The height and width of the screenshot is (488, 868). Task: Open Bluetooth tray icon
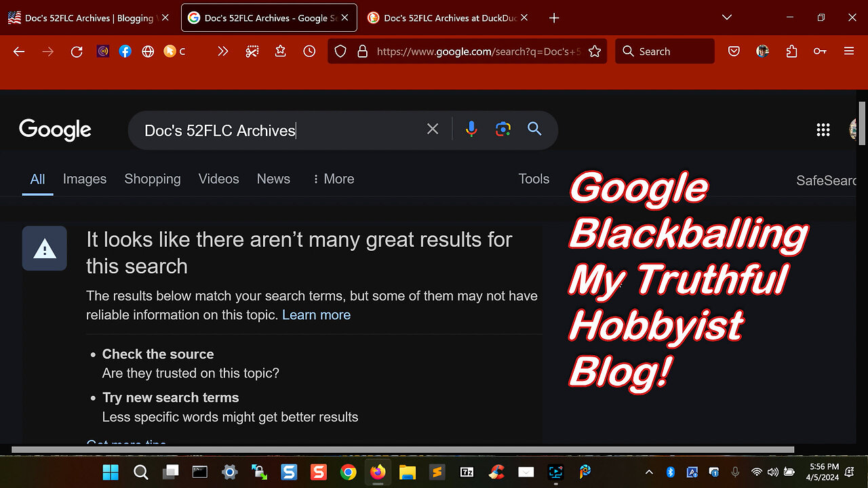(x=671, y=472)
